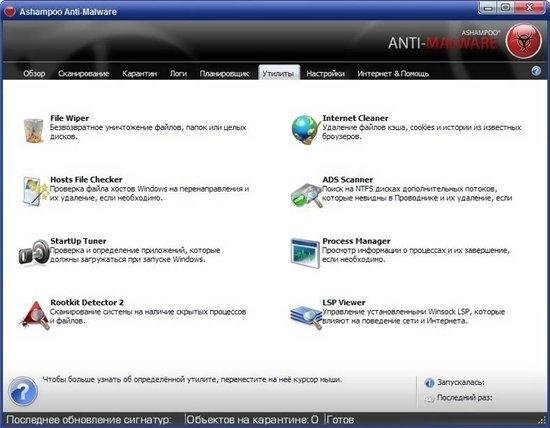Image resolution: width=550 pixels, height=428 pixels.
Task: Open the Планировщик tab
Action: [x=224, y=74]
